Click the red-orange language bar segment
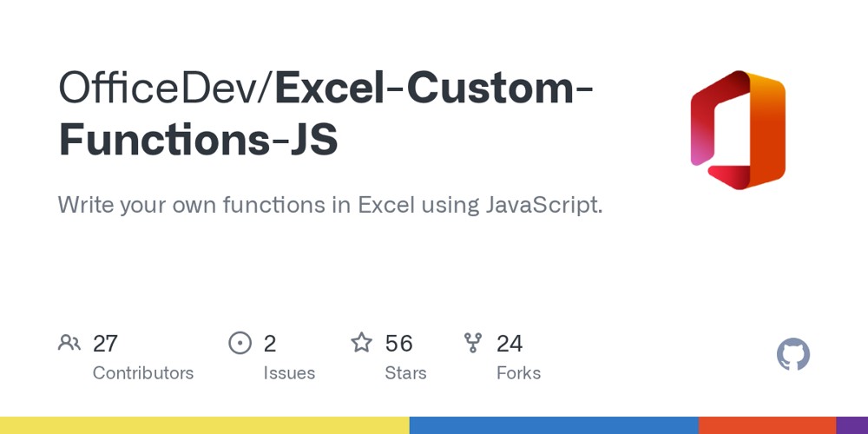Screen dimensions: 868x434 pos(767,425)
